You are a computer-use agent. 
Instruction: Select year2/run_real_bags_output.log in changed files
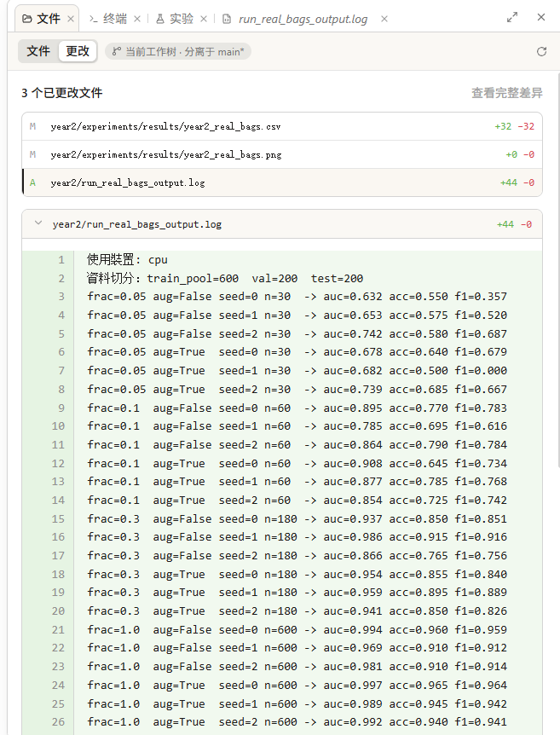point(282,182)
